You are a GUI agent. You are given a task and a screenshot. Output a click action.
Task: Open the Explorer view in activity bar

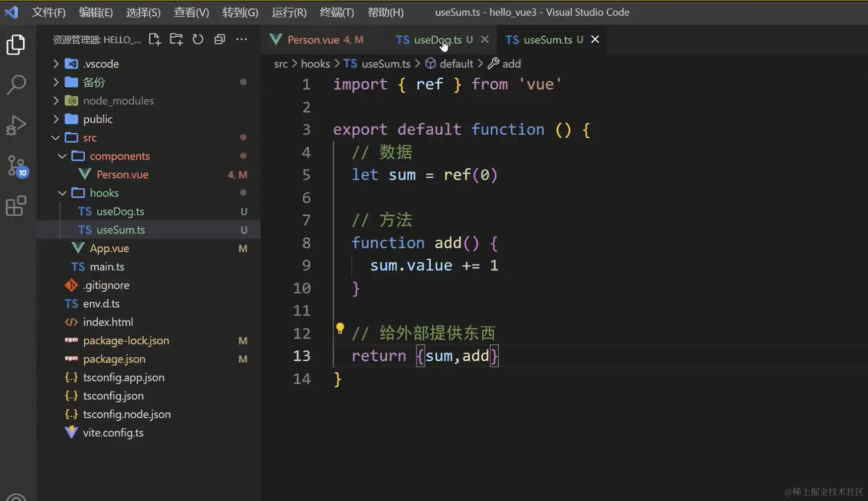click(16, 45)
